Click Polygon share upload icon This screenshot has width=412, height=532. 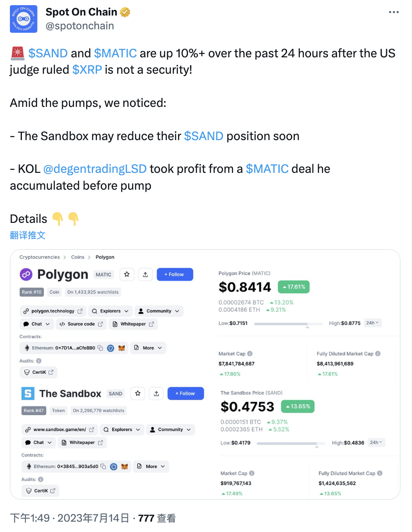coord(146,275)
